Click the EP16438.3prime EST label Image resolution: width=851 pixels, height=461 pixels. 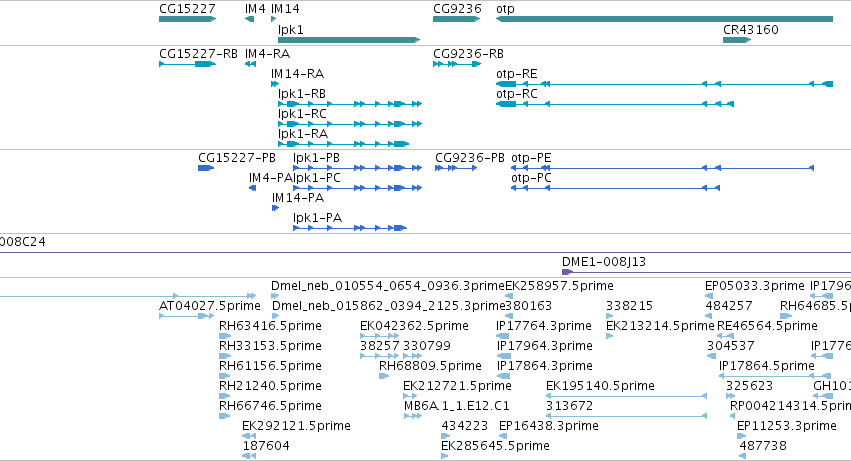click(549, 426)
